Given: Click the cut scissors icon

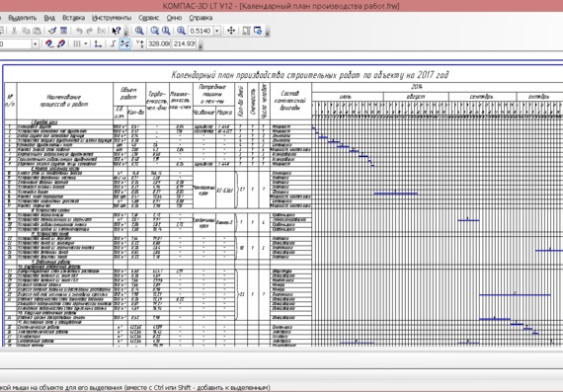Looking at the screenshot, I should [15, 31].
